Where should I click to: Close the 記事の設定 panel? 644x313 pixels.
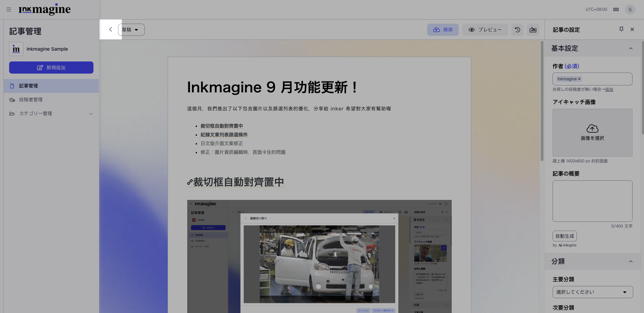coord(632,29)
